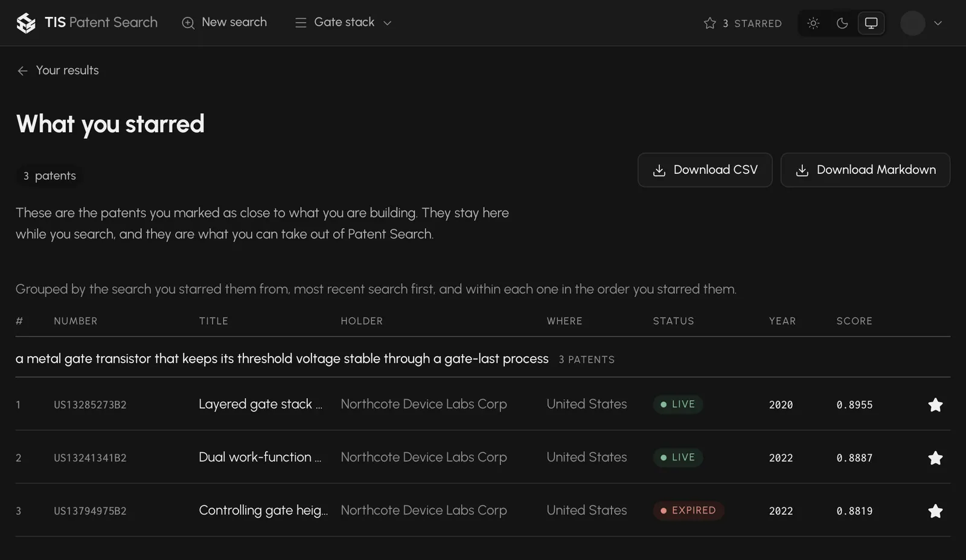Click the star icon beside 3 STARRED
Image resolution: width=966 pixels, height=560 pixels.
point(710,23)
